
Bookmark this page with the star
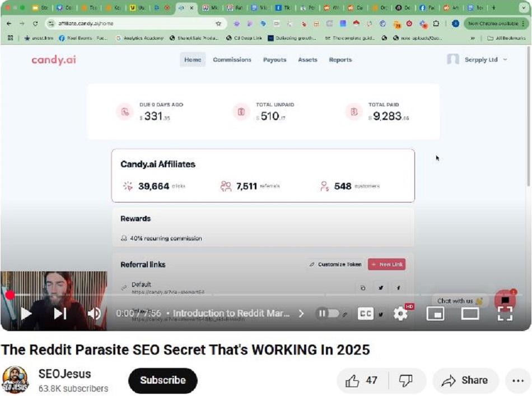pyautogui.click(x=218, y=23)
